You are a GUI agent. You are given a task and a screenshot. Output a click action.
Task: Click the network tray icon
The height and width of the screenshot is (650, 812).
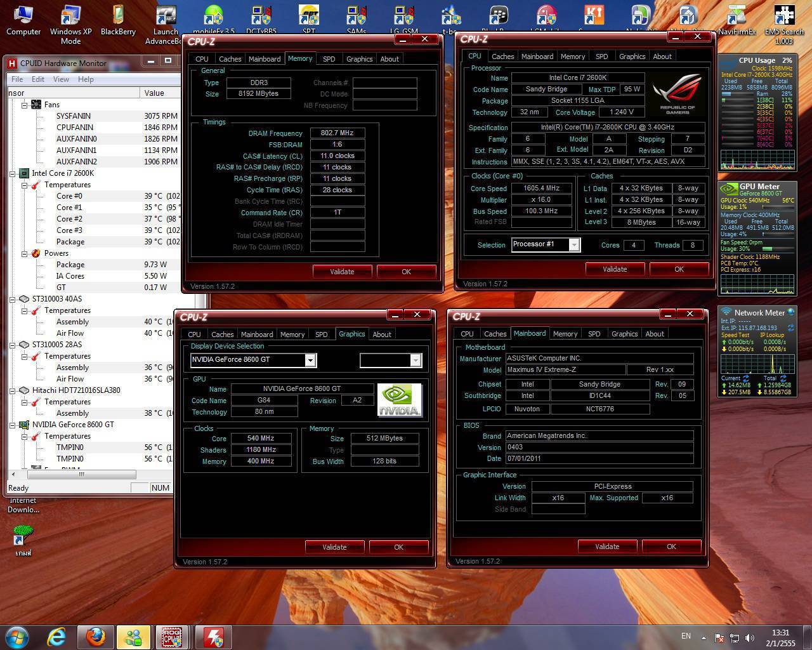point(735,637)
